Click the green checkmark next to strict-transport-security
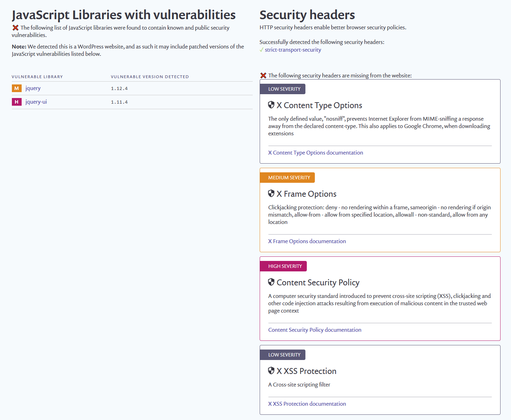This screenshot has width=511, height=420. pos(261,50)
